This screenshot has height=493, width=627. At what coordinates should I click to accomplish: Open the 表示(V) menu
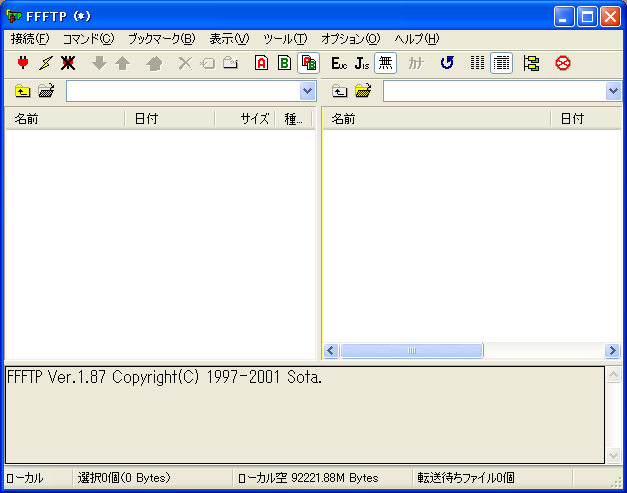click(x=229, y=39)
